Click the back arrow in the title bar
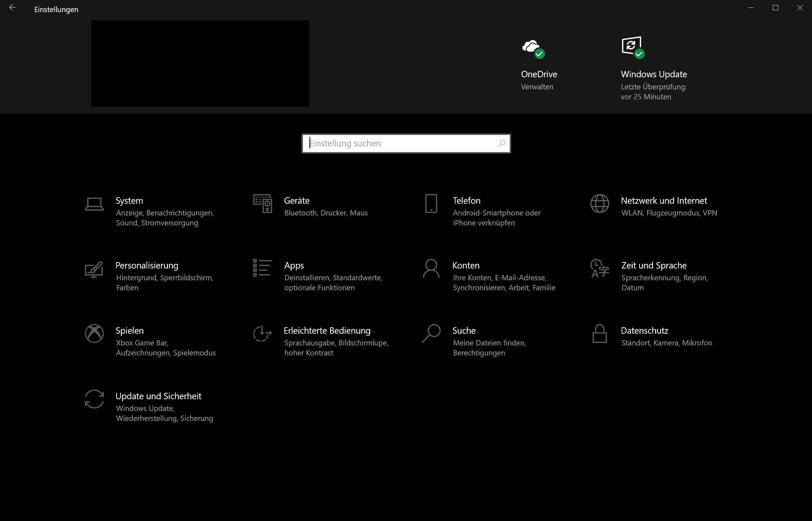 12,7
